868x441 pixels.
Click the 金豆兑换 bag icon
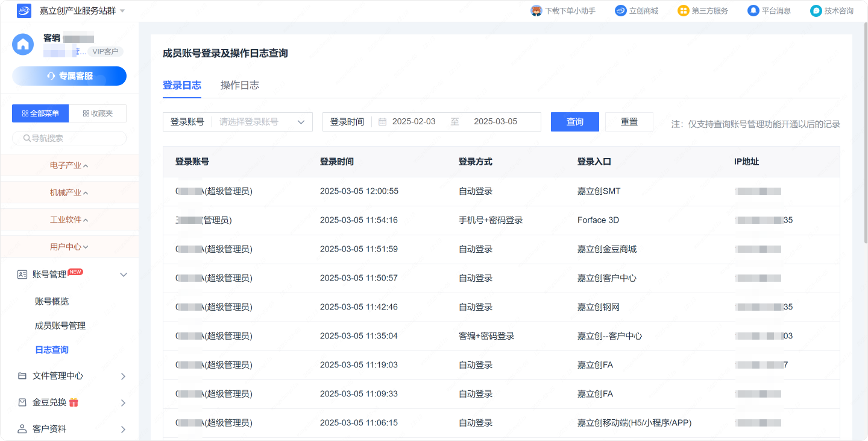22,402
